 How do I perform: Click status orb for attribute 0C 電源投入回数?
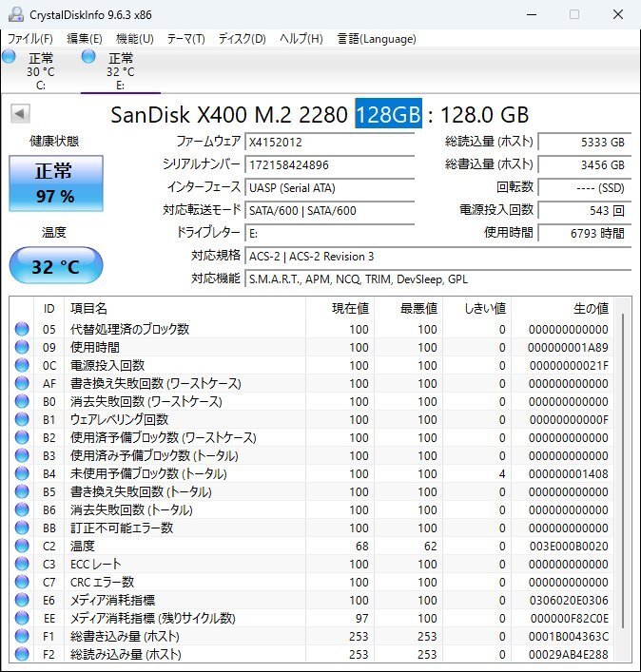[22, 365]
